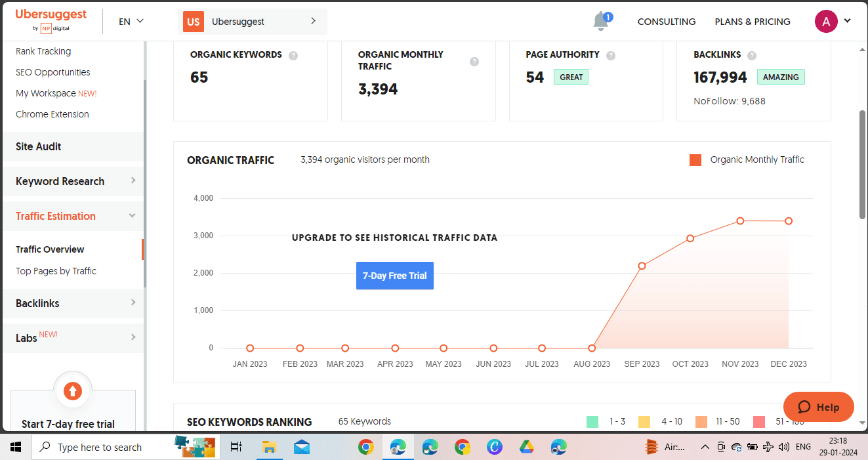Click green 1 - 3 ranking swatch
The width and height of the screenshot is (868, 460).
[x=592, y=422]
